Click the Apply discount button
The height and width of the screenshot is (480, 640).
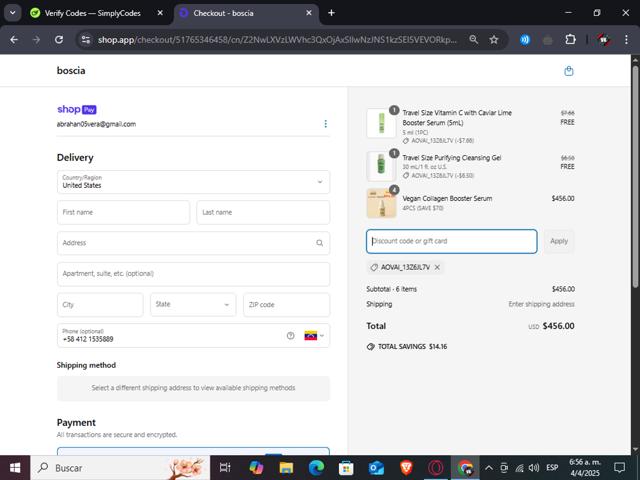(x=559, y=241)
